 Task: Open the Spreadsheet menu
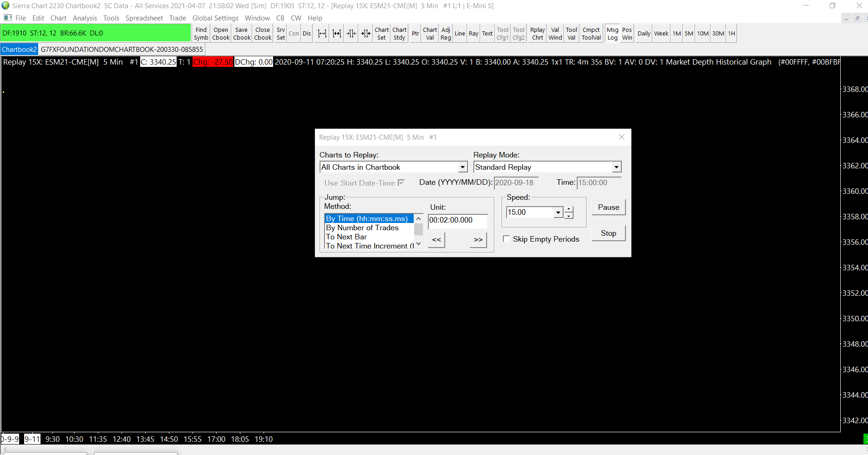click(144, 18)
